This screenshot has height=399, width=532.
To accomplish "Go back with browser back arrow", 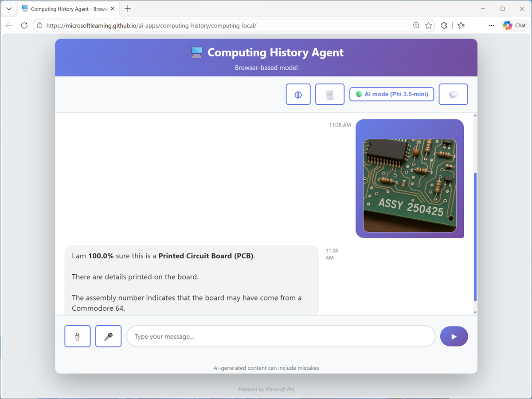I will (x=9, y=25).
